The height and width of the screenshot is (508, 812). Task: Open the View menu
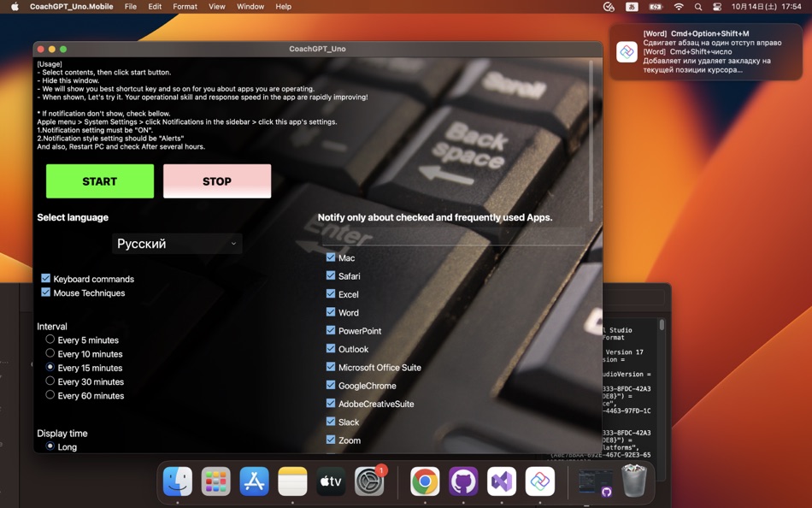216,7
